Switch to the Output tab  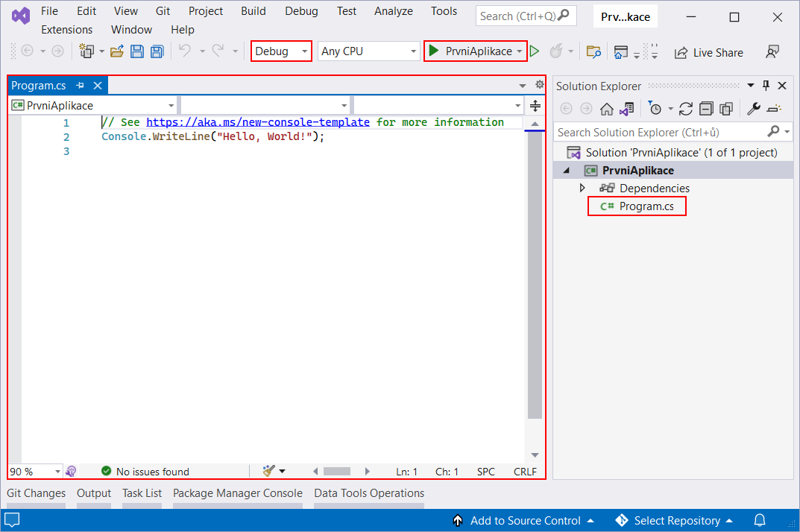pos(94,493)
